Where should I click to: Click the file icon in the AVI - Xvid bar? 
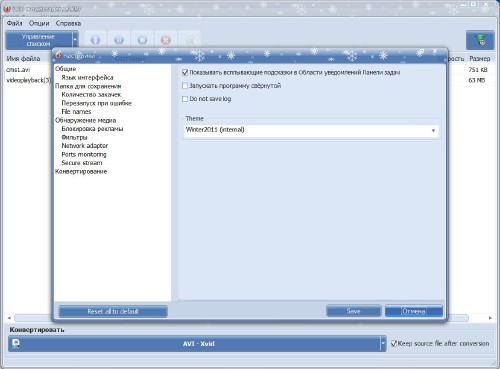pyautogui.click(x=16, y=343)
